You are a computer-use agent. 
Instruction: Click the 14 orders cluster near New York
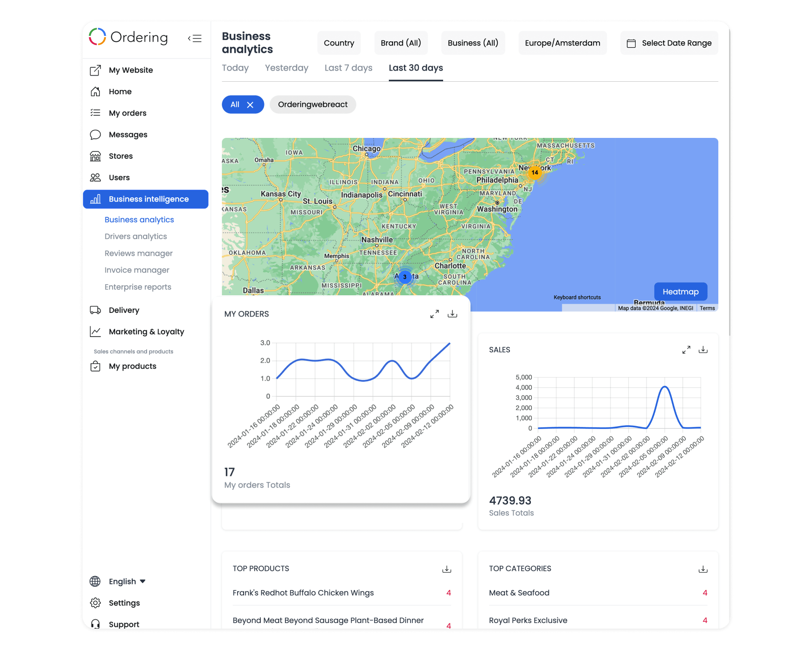click(535, 173)
